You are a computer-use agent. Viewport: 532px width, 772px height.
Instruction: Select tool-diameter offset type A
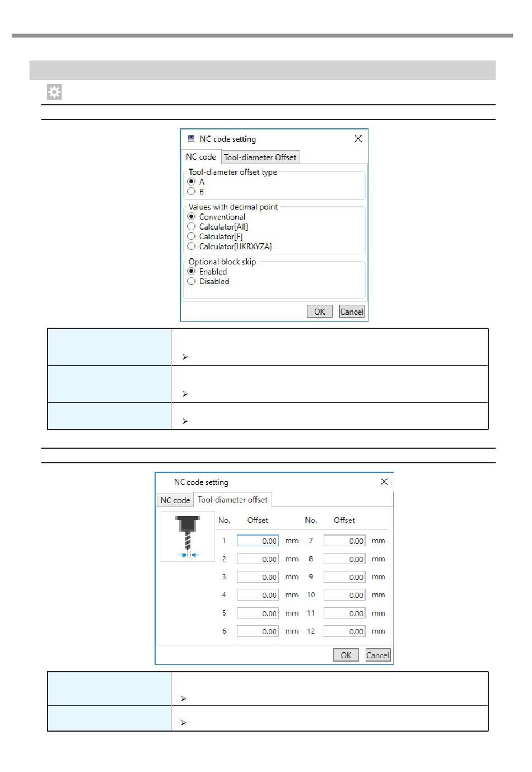click(x=192, y=182)
